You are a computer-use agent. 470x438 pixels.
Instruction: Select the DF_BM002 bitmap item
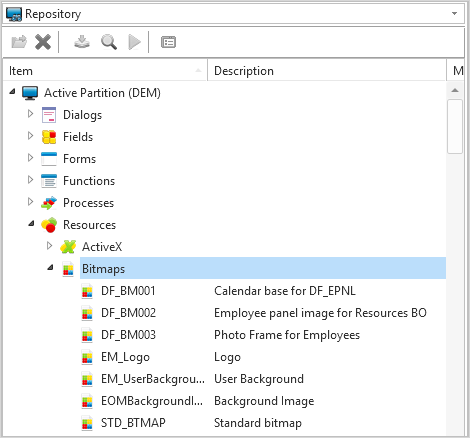click(129, 313)
